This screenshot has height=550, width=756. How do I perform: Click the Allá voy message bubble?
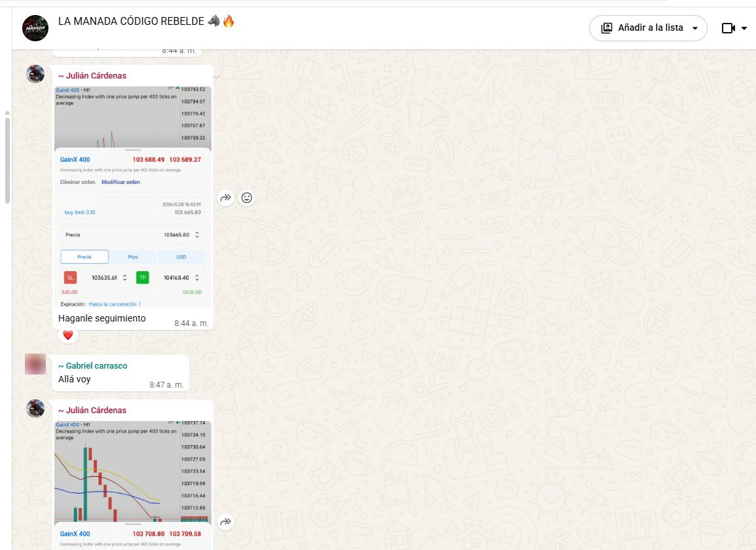[x=120, y=373]
